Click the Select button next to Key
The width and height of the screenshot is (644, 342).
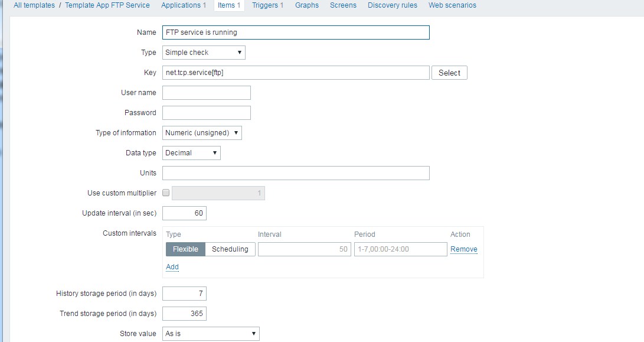pyautogui.click(x=449, y=73)
